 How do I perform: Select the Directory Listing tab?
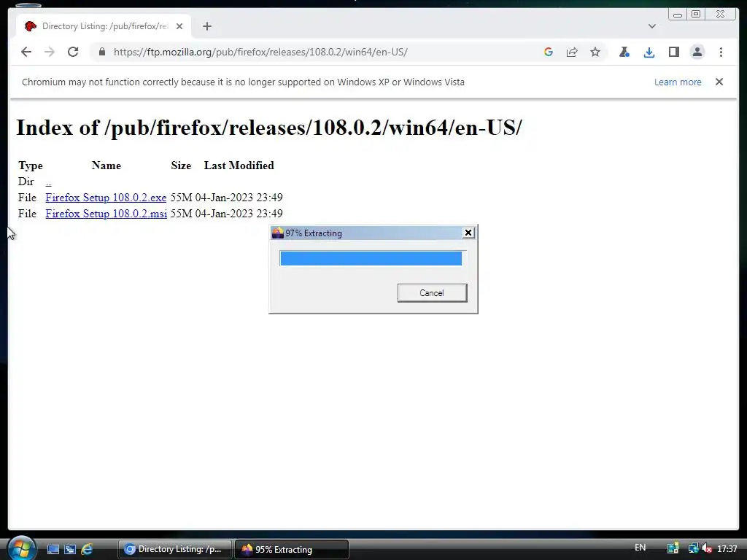coord(104,26)
